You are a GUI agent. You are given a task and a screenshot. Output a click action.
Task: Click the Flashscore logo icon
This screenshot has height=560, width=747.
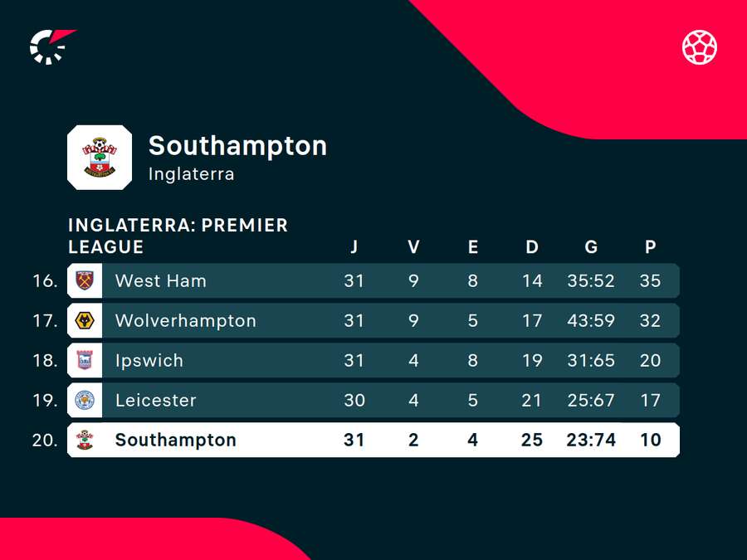[52, 46]
